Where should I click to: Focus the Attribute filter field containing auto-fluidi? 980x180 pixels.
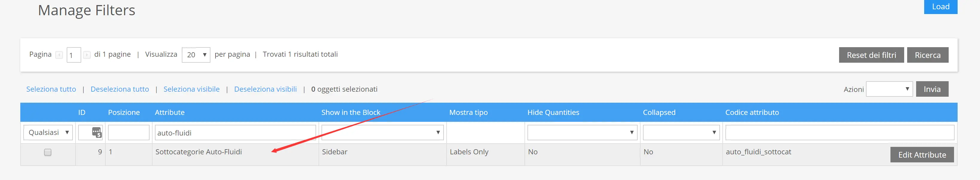[234, 133]
